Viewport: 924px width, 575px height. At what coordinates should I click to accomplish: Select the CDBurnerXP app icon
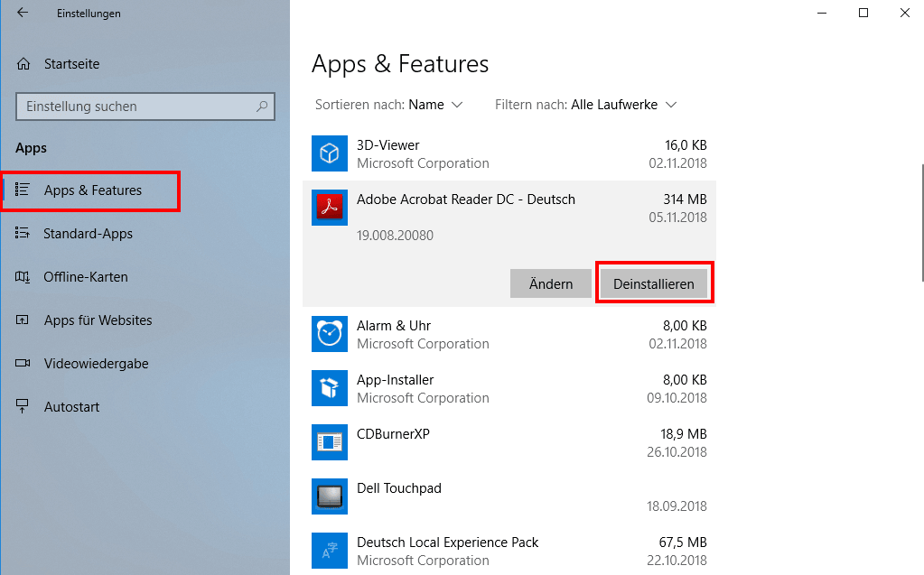pyautogui.click(x=330, y=442)
